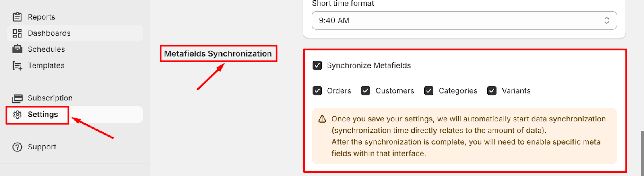The height and width of the screenshot is (176, 644).
Task: Click the Reports clipboard icon
Action: 17,17
